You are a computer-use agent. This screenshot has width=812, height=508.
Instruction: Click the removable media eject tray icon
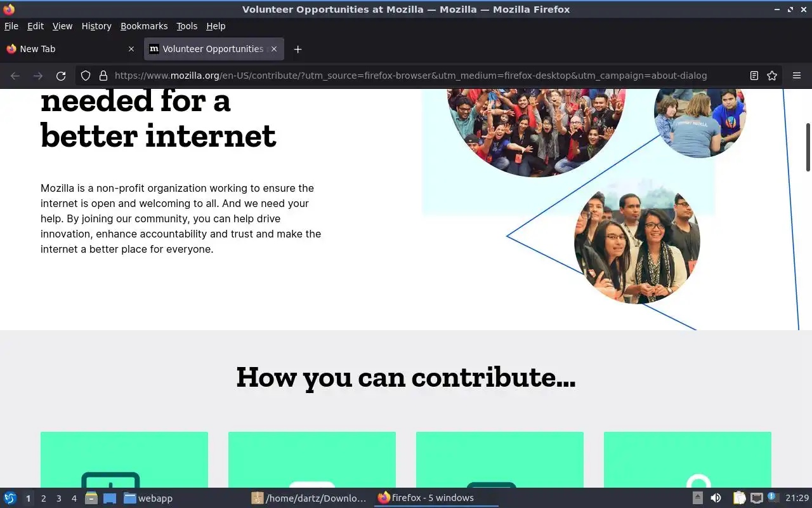(698, 498)
